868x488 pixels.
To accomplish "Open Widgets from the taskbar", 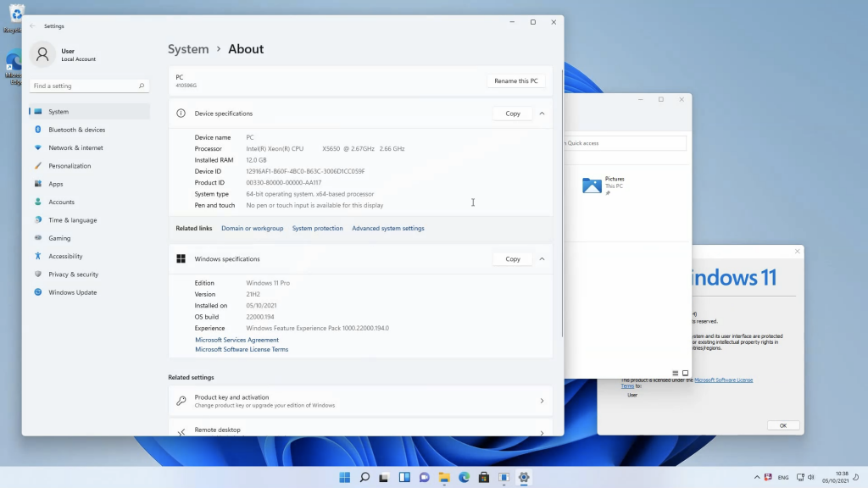I will click(404, 478).
